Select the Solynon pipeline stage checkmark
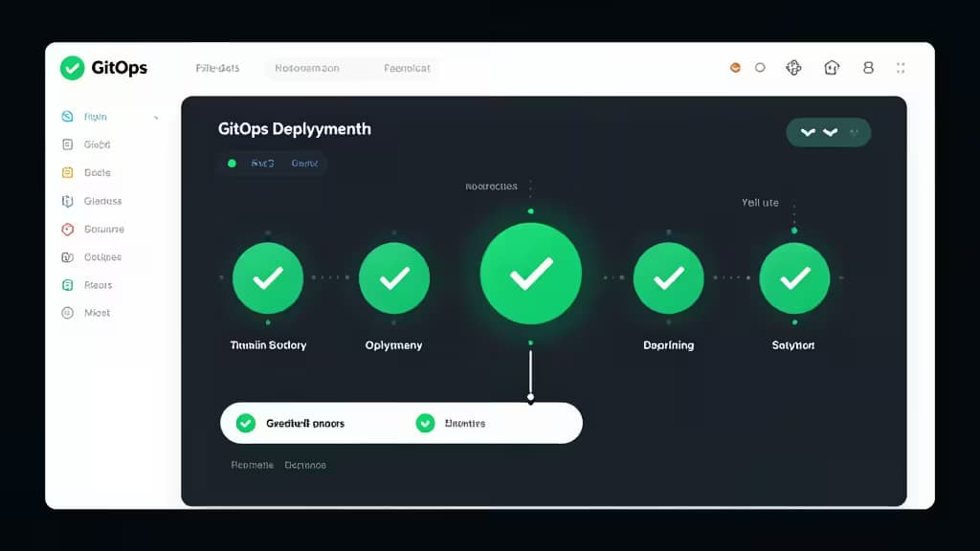 pyautogui.click(x=795, y=278)
